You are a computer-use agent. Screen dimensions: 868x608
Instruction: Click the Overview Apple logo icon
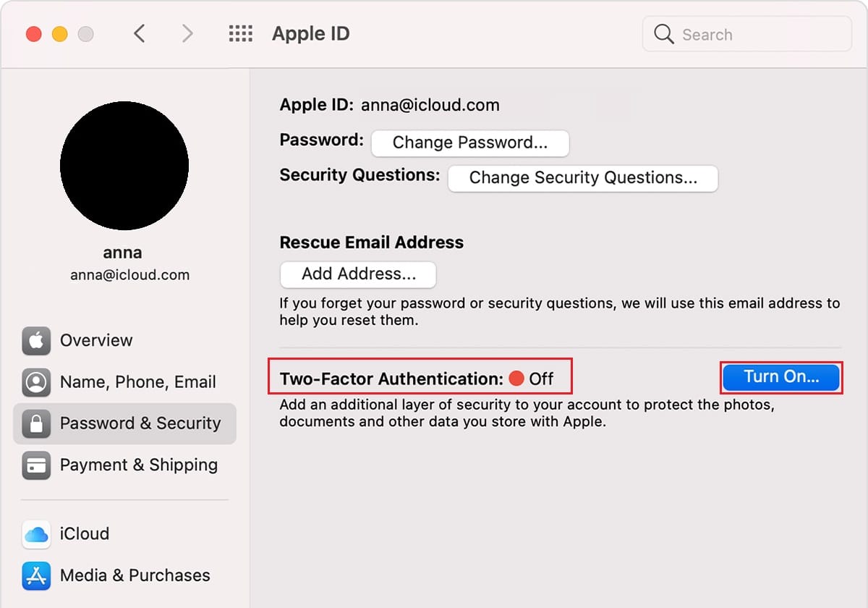click(36, 340)
